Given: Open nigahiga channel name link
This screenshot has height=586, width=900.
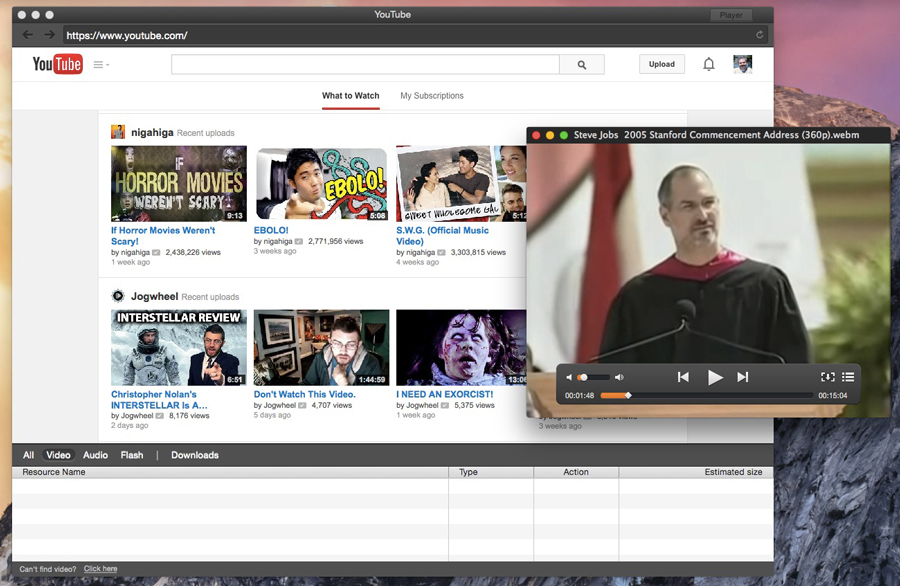Looking at the screenshot, I should coord(152,132).
